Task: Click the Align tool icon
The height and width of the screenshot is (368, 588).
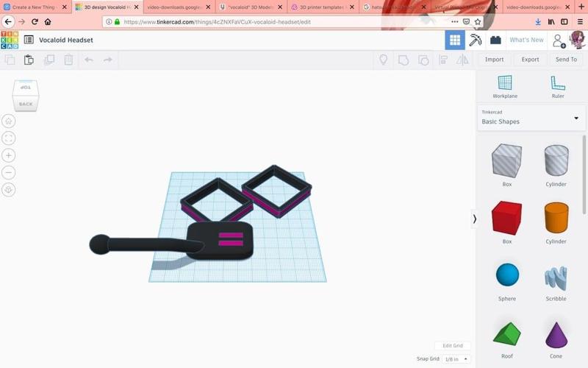Action: pyautogui.click(x=443, y=60)
